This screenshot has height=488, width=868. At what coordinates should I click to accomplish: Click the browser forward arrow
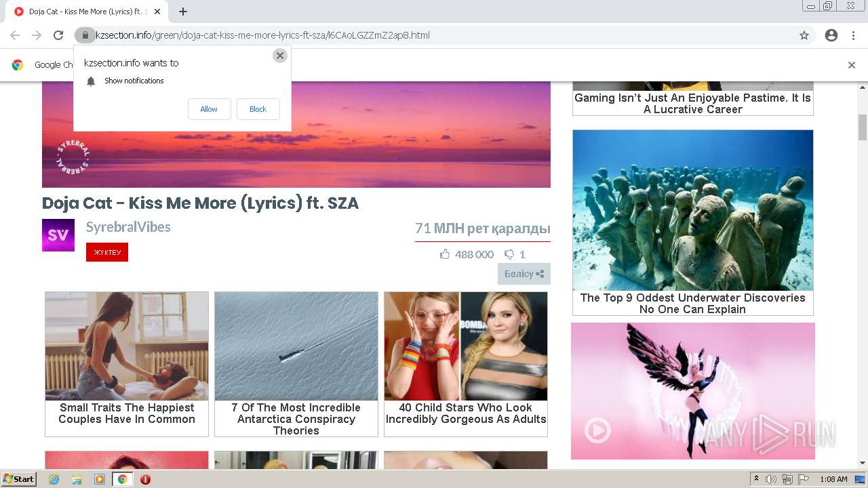(x=37, y=35)
